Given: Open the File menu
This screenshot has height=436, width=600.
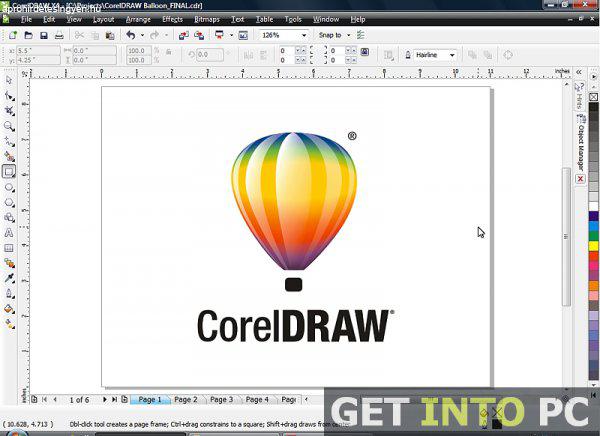Looking at the screenshot, I should pyautogui.click(x=26, y=19).
